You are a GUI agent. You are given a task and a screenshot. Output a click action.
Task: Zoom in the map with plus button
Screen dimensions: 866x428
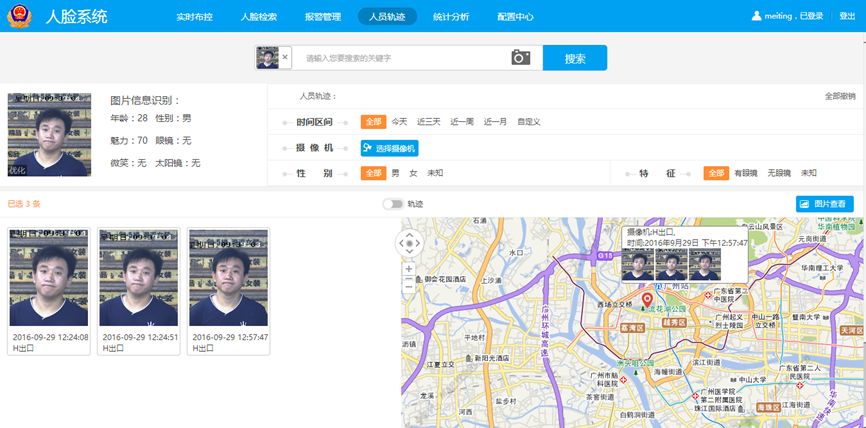click(408, 269)
